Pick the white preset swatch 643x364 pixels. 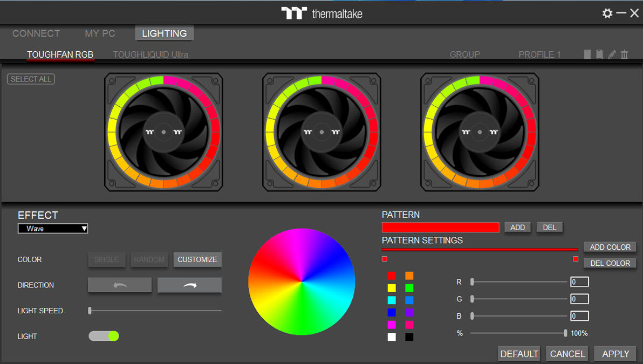pos(392,338)
